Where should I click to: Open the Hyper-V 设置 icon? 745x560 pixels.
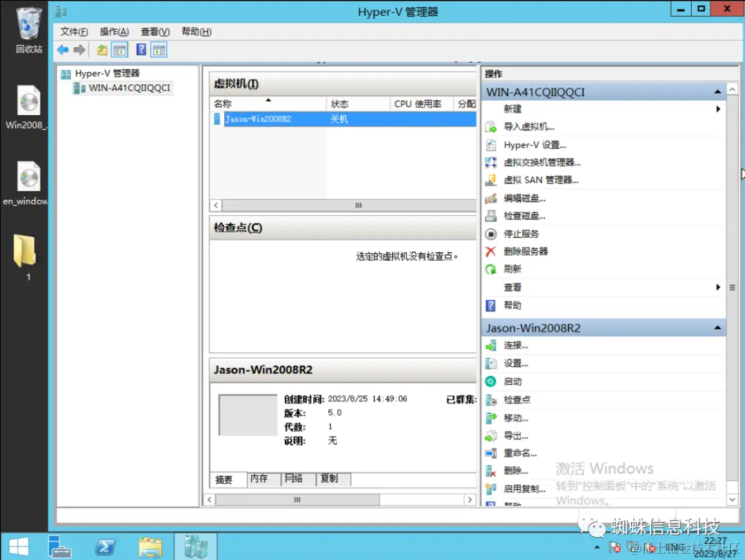(491, 145)
